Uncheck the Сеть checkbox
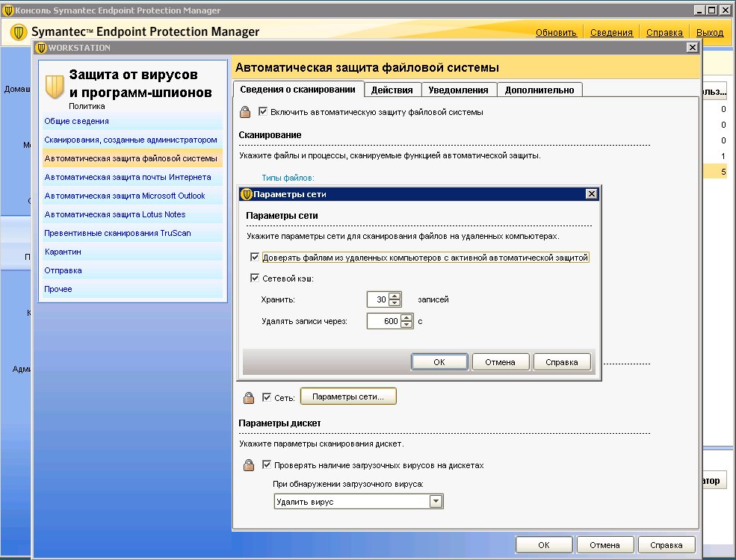 tap(267, 397)
